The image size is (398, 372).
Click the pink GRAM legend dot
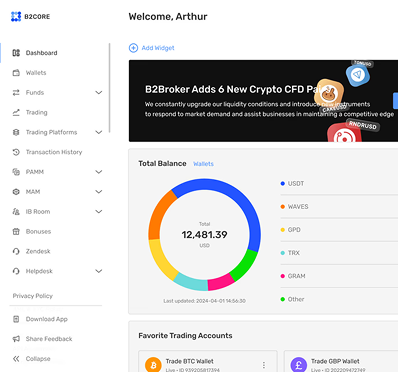pos(283,276)
